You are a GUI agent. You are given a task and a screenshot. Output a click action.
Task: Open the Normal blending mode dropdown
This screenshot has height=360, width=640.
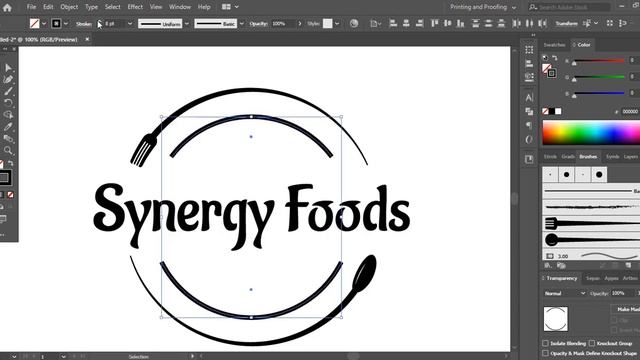(565, 293)
